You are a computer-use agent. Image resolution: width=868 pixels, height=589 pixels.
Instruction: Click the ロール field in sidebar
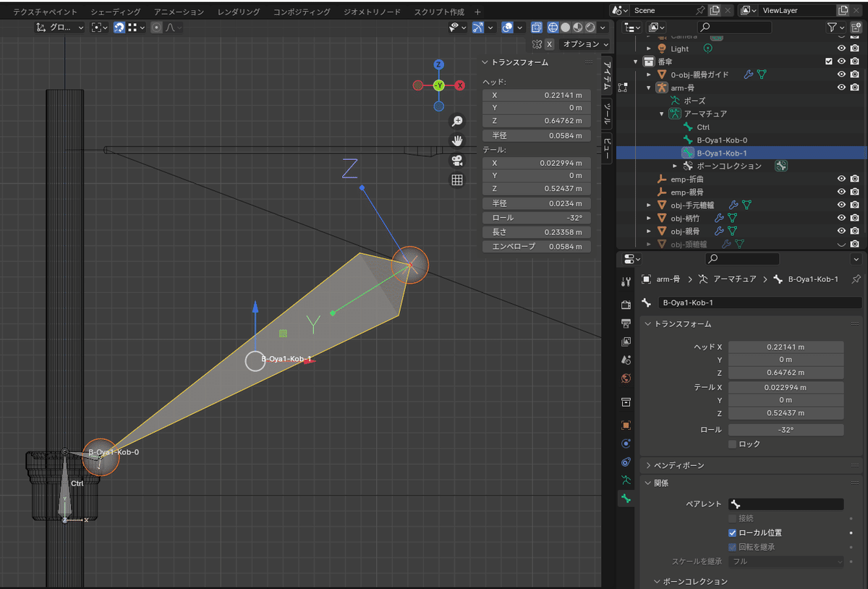tap(537, 218)
